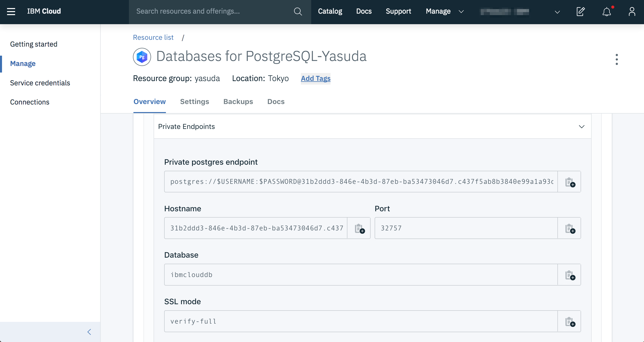Click the Add Tags link
Image resolution: width=644 pixels, height=342 pixels.
pyautogui.click(x=316, y=79)
